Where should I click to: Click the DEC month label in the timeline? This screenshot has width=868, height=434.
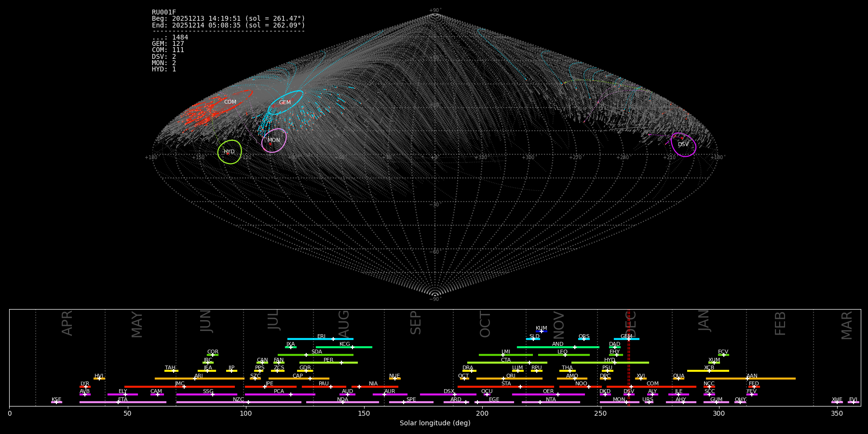pyautogui.click(x=631, y=324)
